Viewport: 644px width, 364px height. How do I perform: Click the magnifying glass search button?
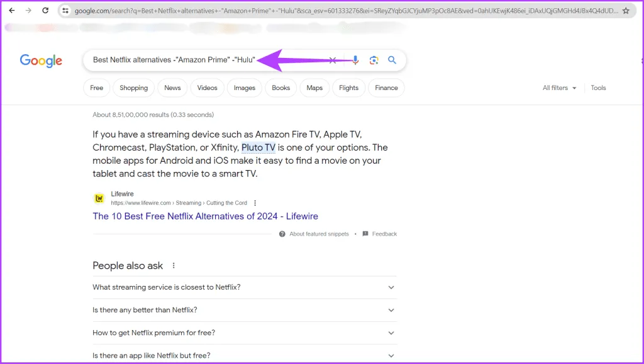coord(392,60)
